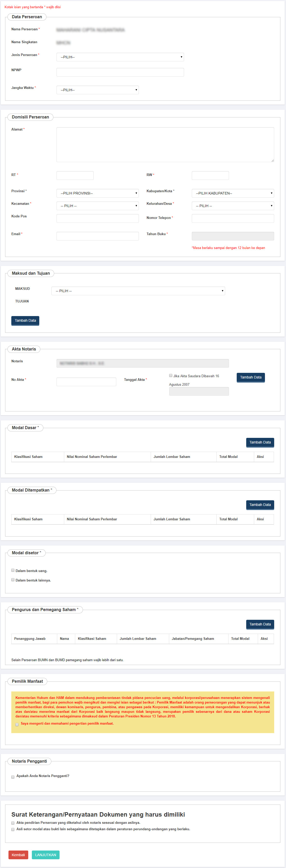Image resolution: width=286 pixels, height=868 pixels.
Task: Click the Alamat text area
Action: pyautogui.click(x=165, y=145)
